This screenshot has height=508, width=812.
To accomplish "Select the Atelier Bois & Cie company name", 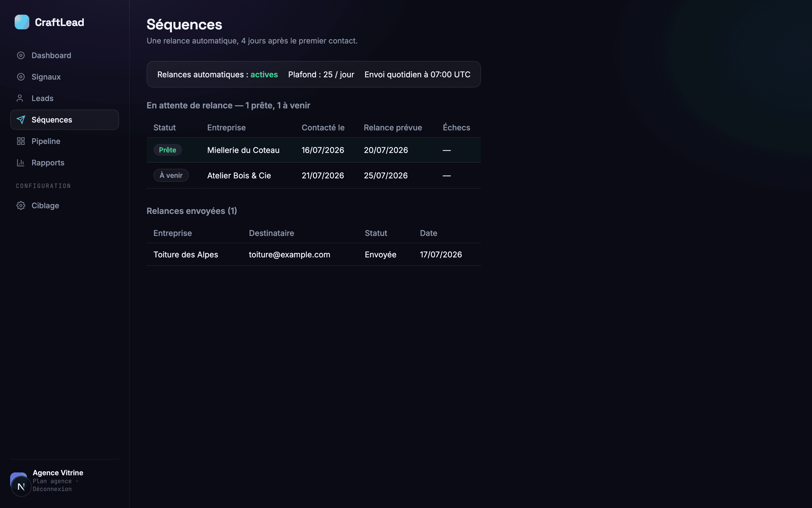I will 239,176.
